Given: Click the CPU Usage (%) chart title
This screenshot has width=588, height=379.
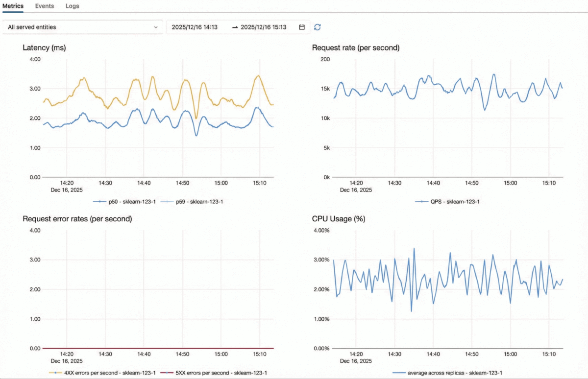Looking at the screenshot, I should (x=339, y=219).
